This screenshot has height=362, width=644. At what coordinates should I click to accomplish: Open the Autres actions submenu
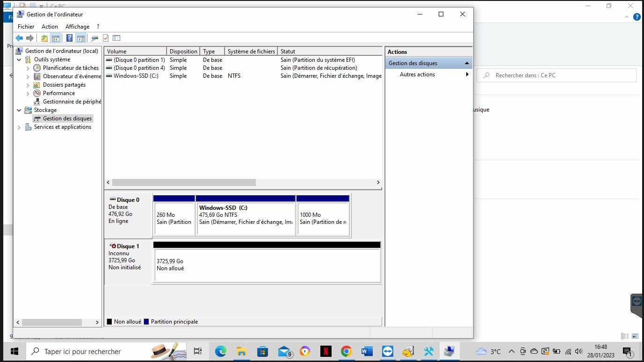(x=428, y=74)
